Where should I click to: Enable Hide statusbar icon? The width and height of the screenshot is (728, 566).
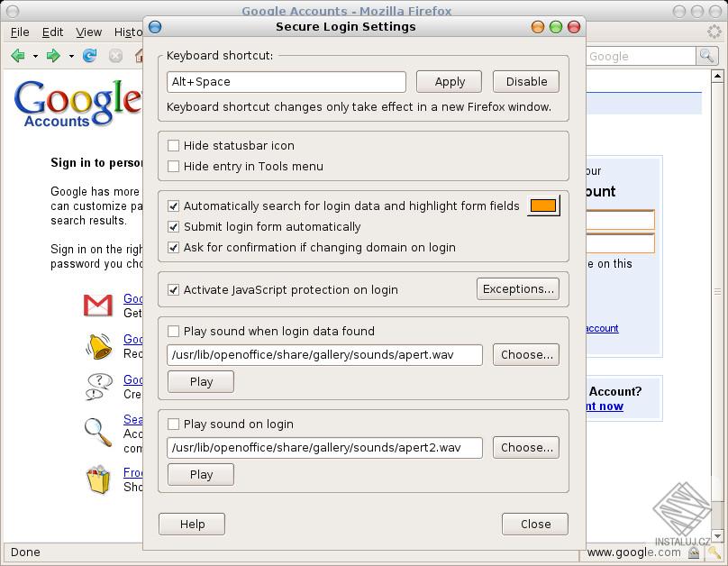coord(172,145)
